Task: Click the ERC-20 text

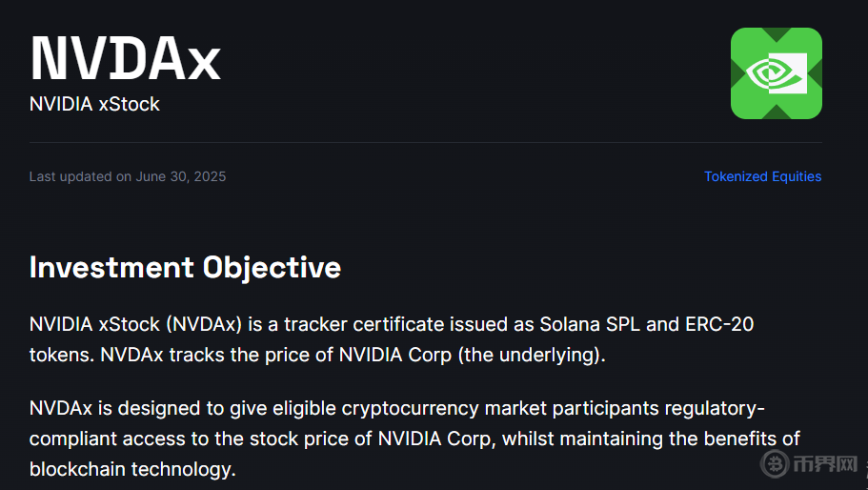Action: pos(719,324)
